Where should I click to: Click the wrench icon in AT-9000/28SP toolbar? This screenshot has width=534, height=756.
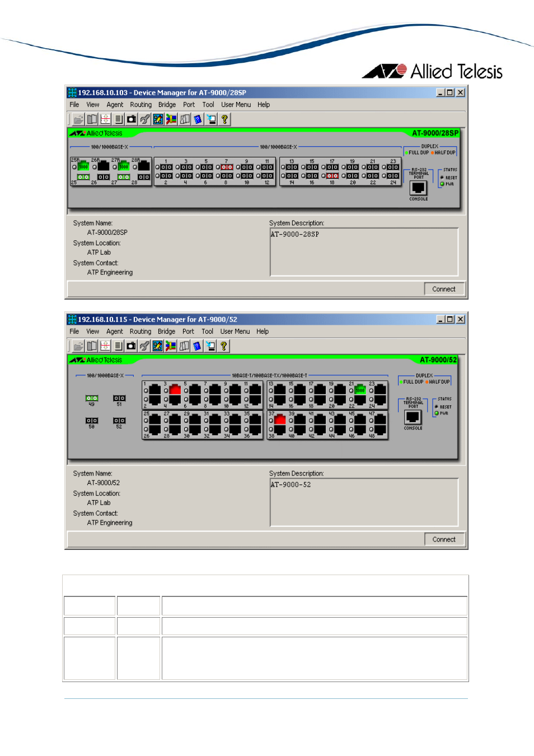tap(145, 119)
